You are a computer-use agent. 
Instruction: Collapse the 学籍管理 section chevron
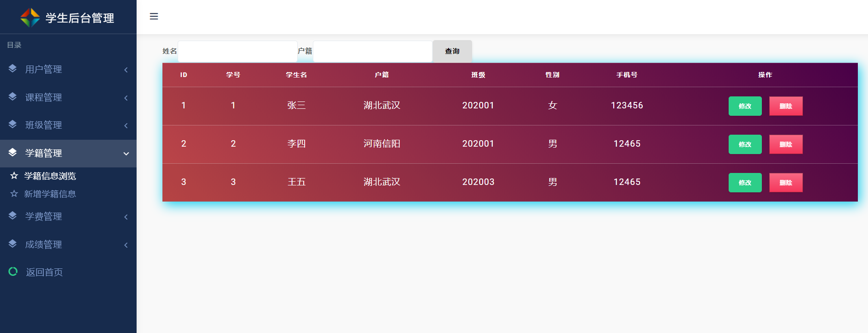(126, 154)
